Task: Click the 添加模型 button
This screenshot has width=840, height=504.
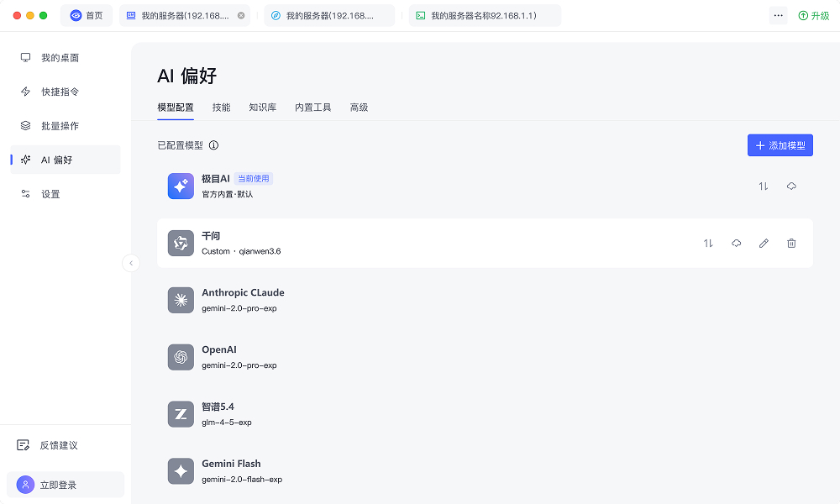Action: point(780,145)
